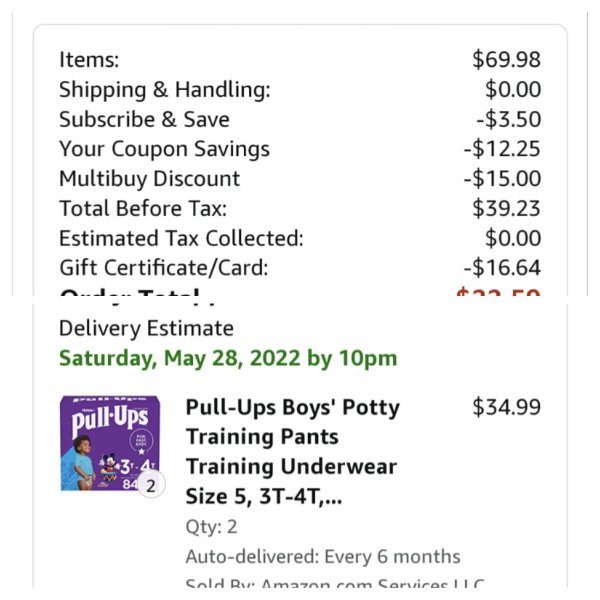
Task: Tap the Qty: 2 quantity text
Action: click(x=211, y=527)
